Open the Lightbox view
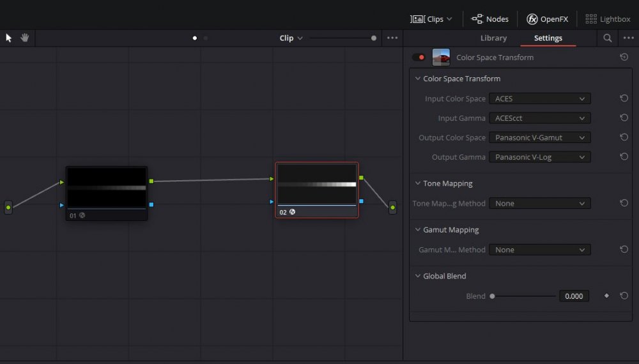The image size is (639, 364). [608, 19]
